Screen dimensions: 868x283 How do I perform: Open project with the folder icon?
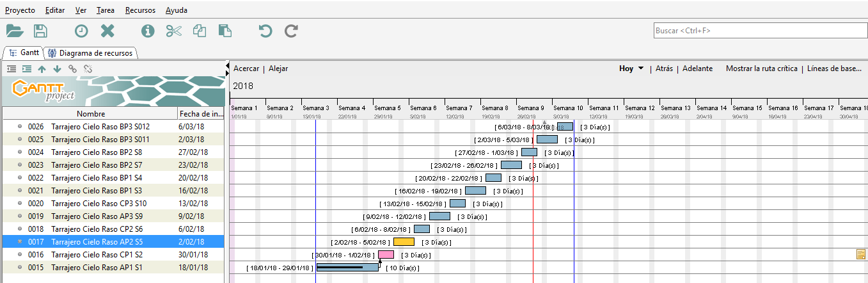15,31
